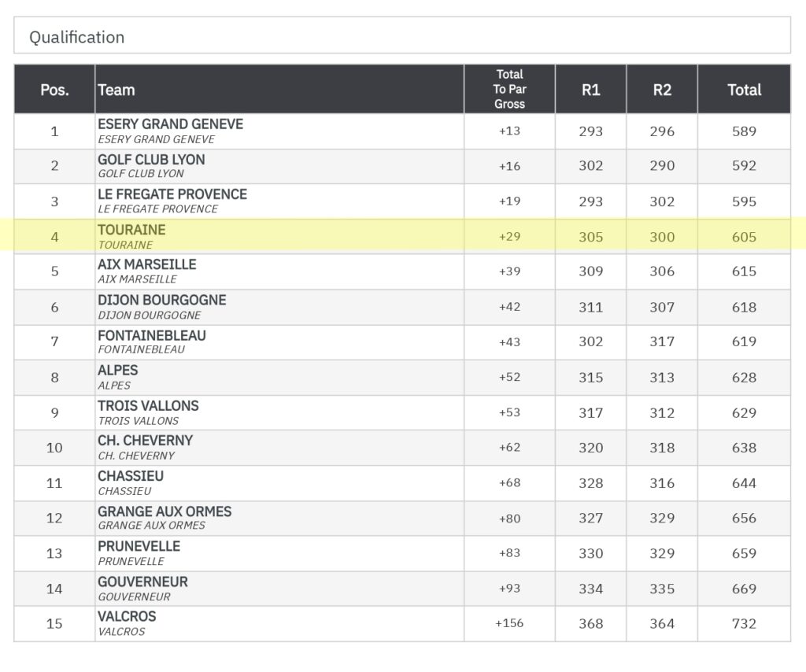Click the Total column header

pyautogui.click(x=744, y=90)
